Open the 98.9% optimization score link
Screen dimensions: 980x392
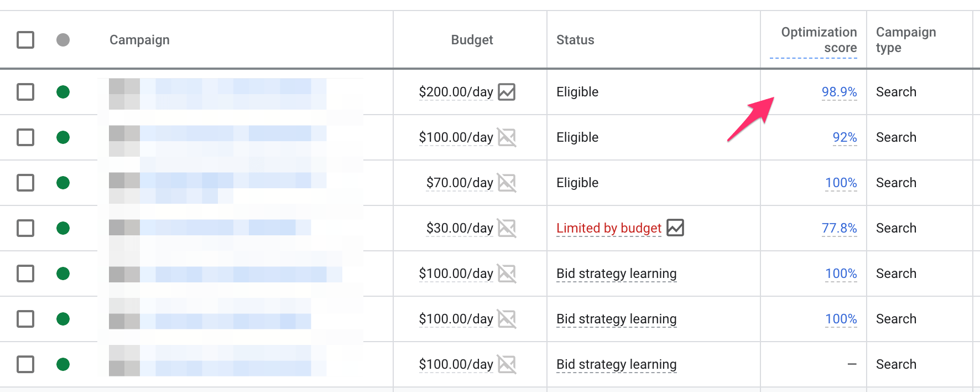coord(839,92)
